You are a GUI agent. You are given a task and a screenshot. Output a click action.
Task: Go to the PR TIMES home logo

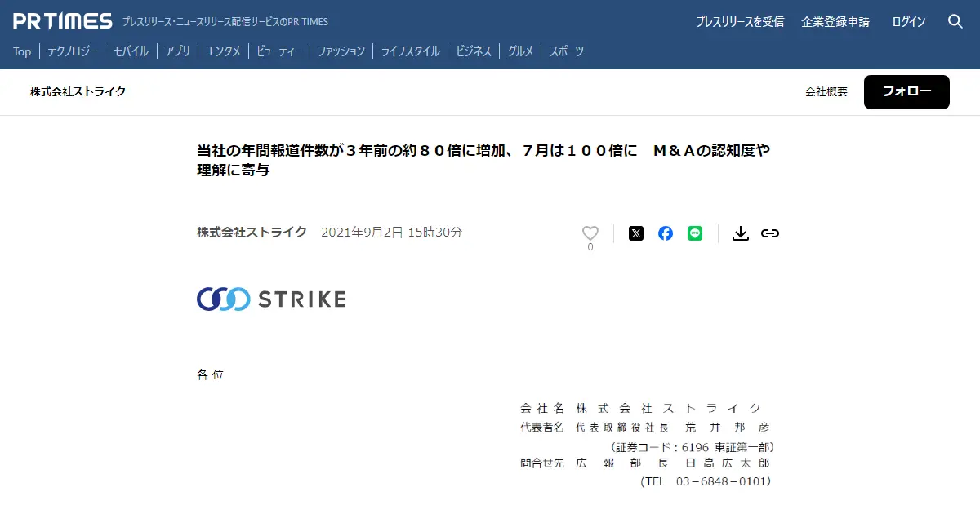click(63, 21)
